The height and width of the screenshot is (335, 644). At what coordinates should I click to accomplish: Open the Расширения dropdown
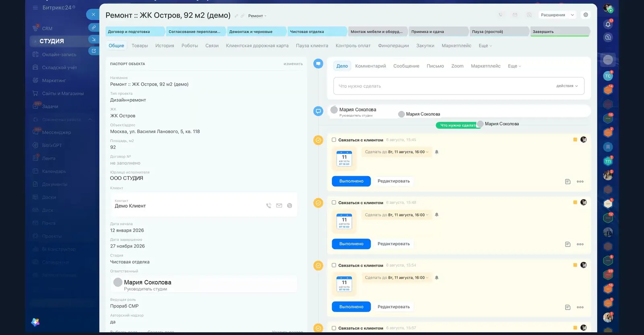(x=557, y=15)
